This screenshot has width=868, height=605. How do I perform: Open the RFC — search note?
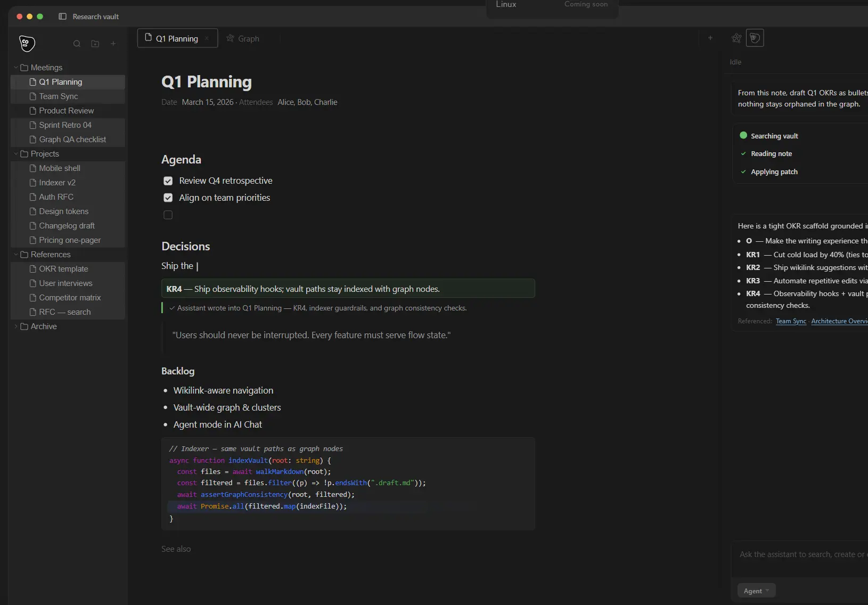(68, 312)
